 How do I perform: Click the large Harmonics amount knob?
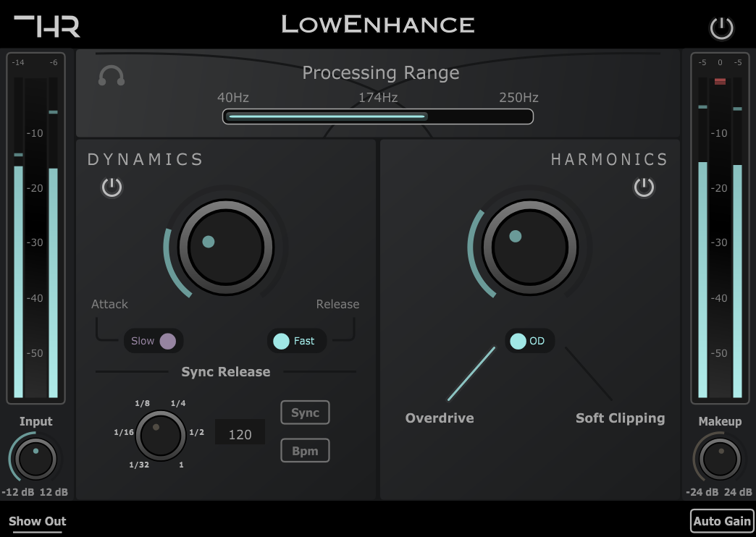[529, 248]
